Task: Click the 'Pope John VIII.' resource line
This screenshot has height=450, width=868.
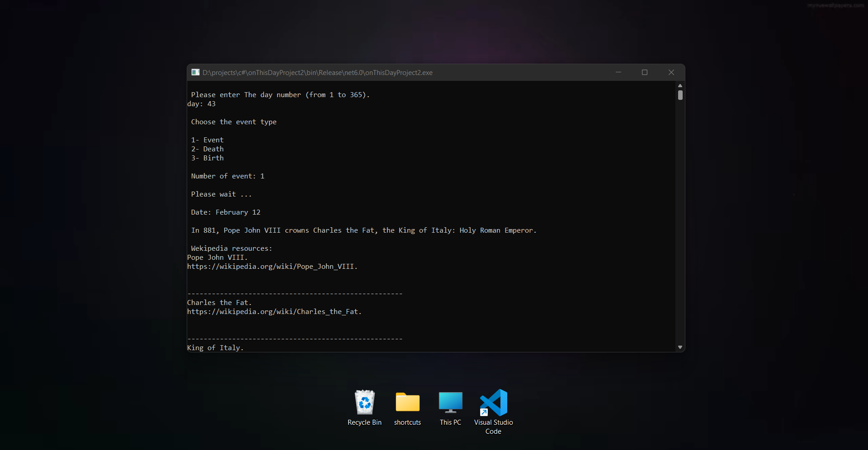Action: [217, 258]
